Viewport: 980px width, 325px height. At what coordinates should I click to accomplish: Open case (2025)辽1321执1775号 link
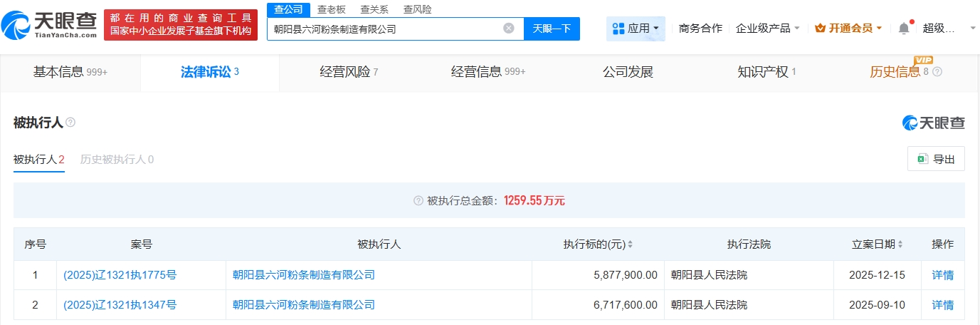click(120, 275)
